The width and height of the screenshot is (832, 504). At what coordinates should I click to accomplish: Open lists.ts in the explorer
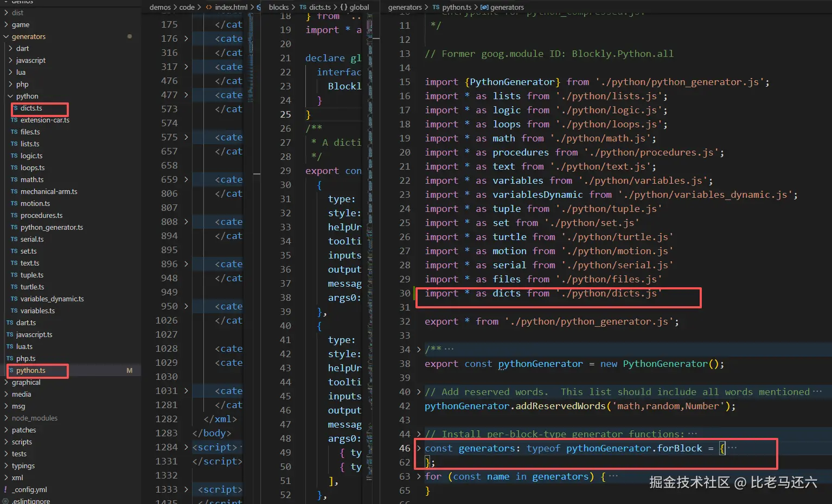pyautogui.click(x=30, y=144)
